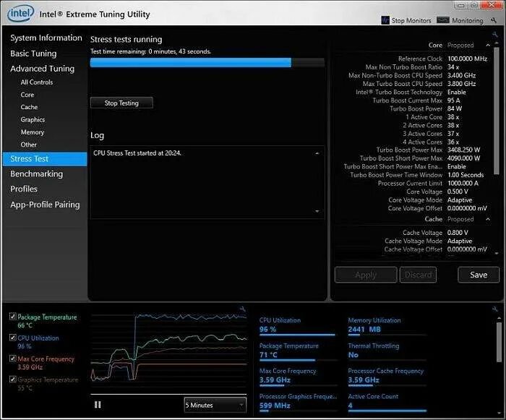The height and width of the screenshot is (420, 506).
Task: Click Processor Graphics Frequency 599 MHz tile
Action: point(298,402)
